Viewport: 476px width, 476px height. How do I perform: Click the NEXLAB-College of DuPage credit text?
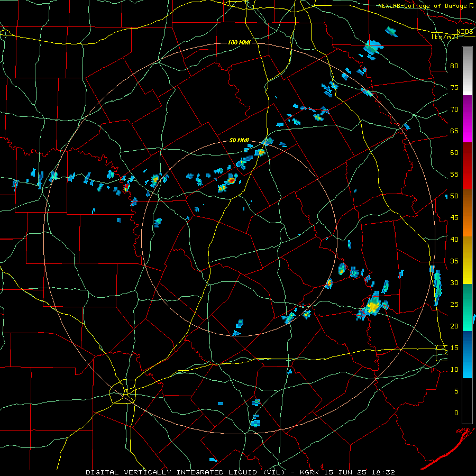422,6
